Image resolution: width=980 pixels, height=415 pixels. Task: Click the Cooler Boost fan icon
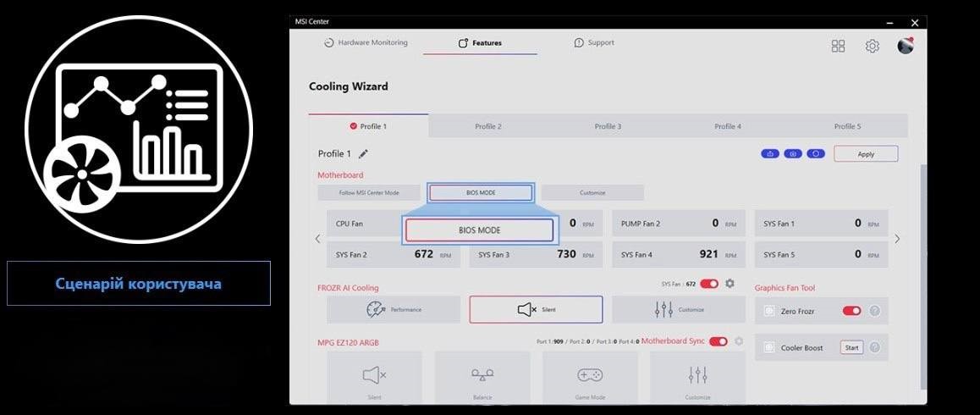point(769,347)
